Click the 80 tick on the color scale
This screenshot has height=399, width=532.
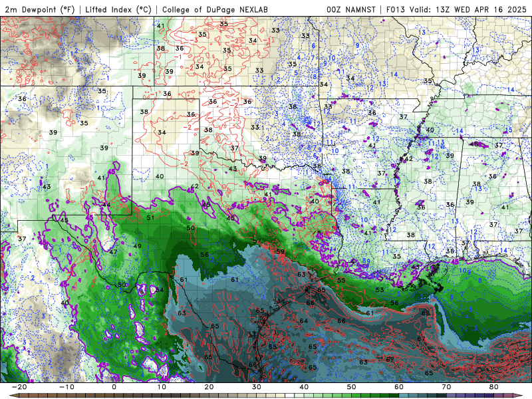tap(494, 387)
